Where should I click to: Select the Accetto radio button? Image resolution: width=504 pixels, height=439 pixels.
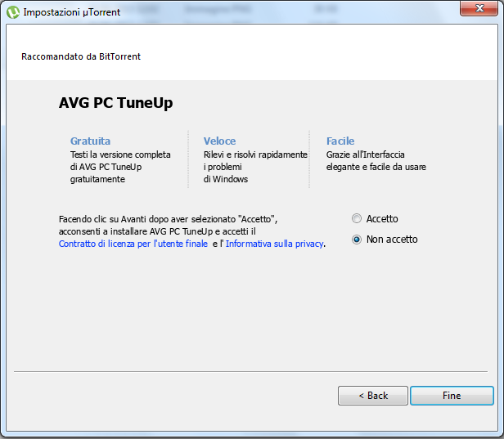point(357,219)
